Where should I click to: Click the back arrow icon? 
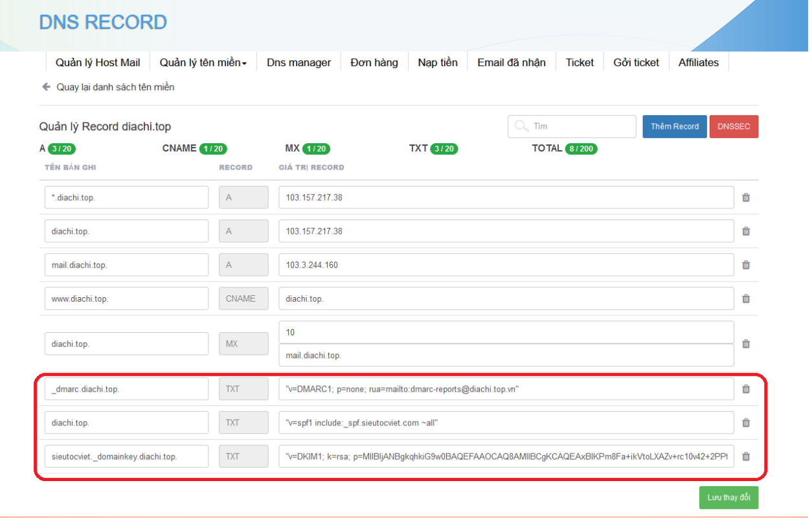(x=46, y=87)
